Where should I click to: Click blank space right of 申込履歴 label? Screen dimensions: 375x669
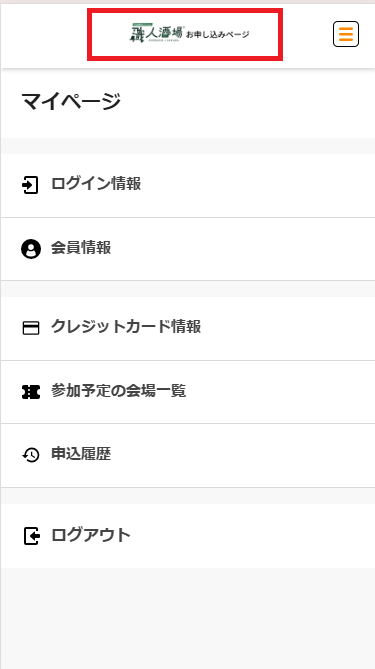tap(243, 455)
